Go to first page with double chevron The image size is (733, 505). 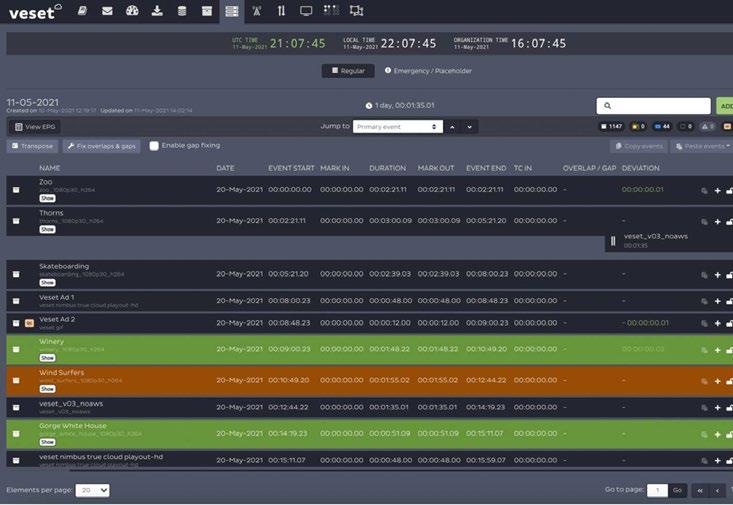coord(700,490)
